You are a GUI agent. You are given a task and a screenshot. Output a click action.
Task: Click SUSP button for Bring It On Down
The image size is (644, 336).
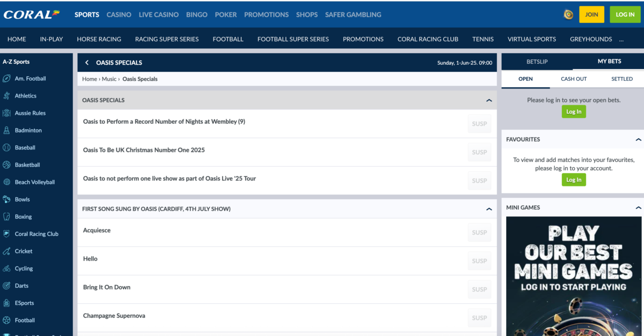tap(479, 289)
